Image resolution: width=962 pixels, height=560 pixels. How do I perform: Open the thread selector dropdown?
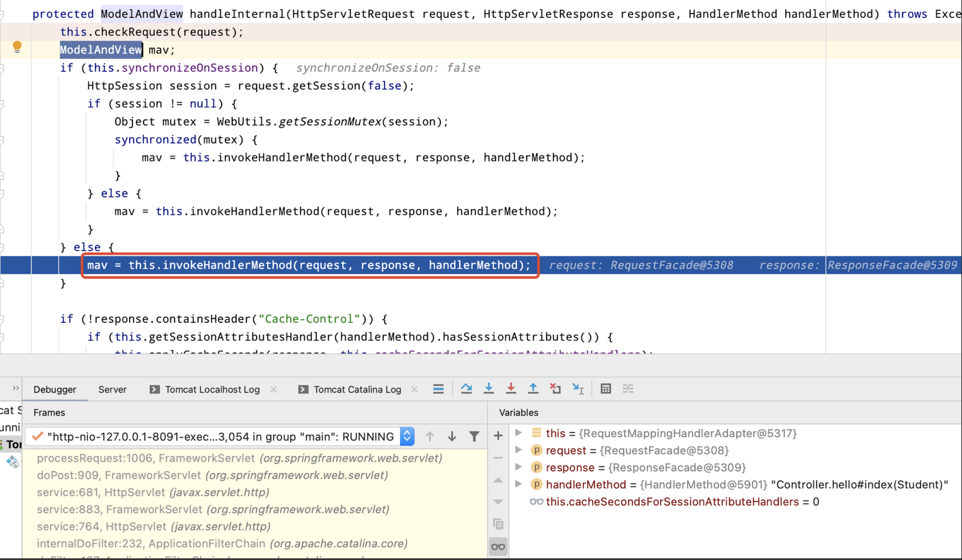click(220, 436)
